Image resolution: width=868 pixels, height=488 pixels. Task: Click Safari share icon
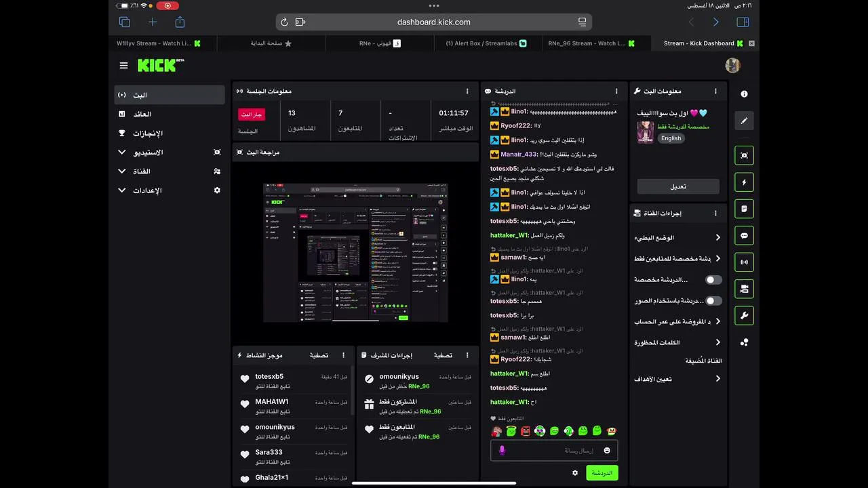[180, 22]
